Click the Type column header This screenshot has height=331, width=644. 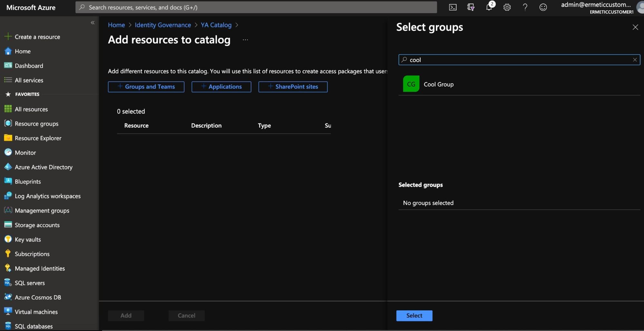[264, 125]
